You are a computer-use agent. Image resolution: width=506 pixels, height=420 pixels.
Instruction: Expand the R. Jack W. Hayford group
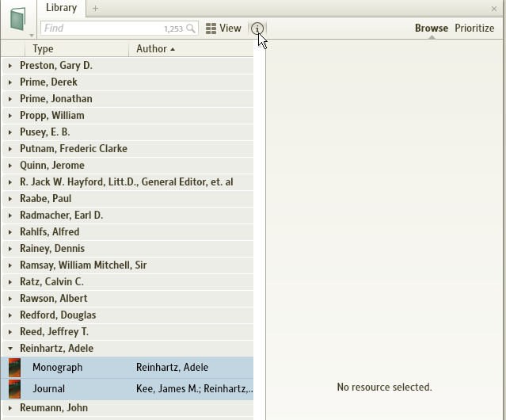pos(10,182)
